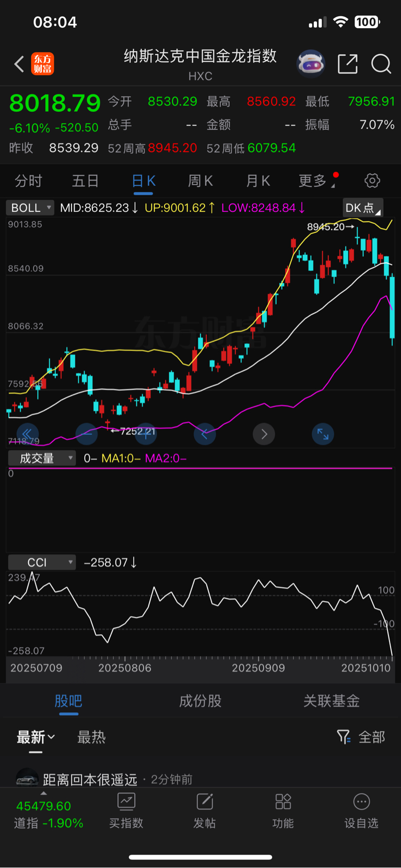The height and width of the screenshot is (868, 401).
Task: Open the 全部 filter icon
Action: pyautogui.click(x=343, y=737)
